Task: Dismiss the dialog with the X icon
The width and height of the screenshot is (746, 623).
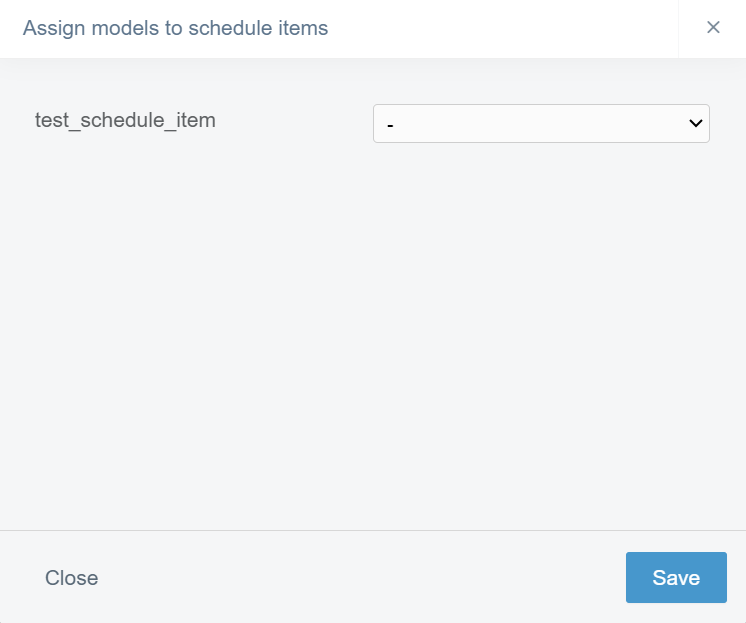Action: coord(713,28)
